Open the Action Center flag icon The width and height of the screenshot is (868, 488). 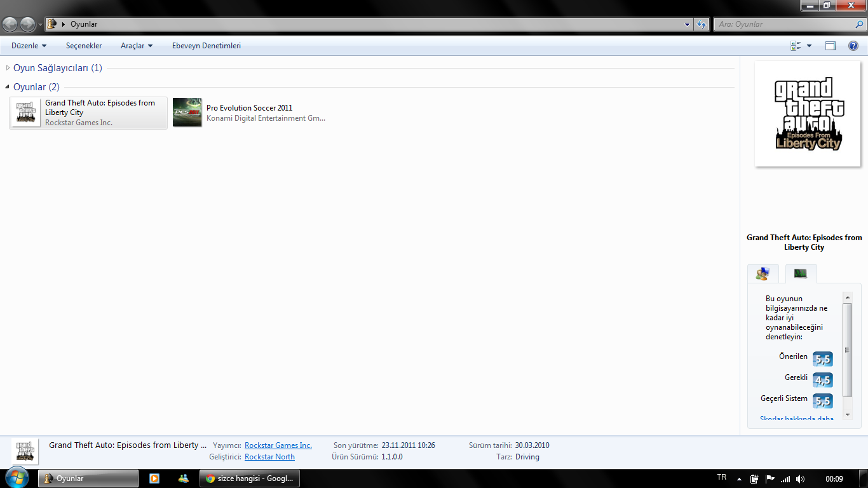(770, 479)
